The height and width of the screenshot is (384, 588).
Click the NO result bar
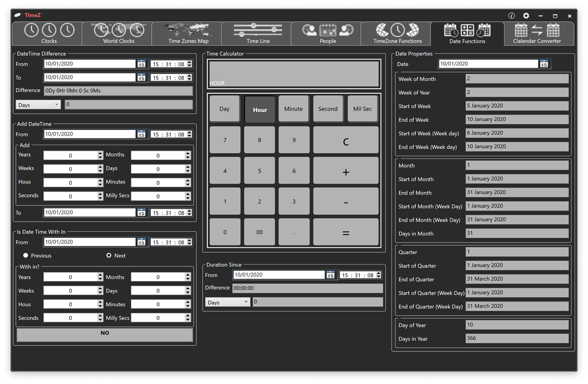coord(105,334)
